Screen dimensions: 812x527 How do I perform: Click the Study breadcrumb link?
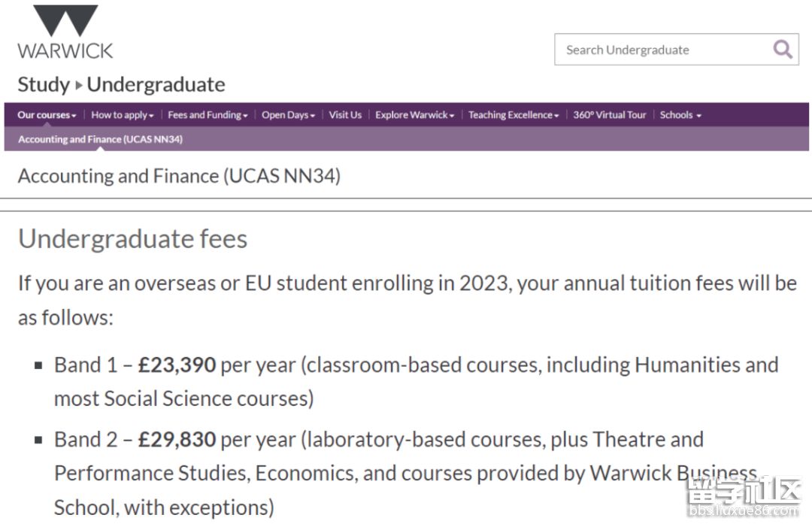(x=44, y=85)
